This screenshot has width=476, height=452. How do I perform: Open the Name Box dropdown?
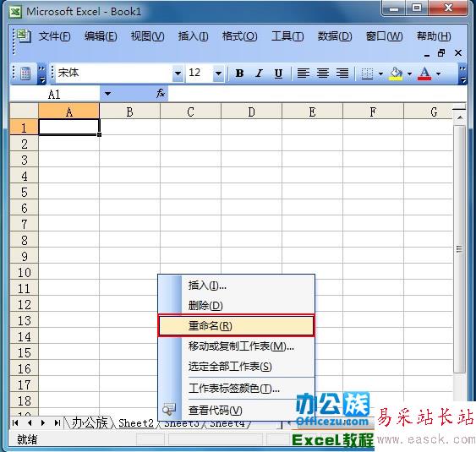click(x=107, y=94)
